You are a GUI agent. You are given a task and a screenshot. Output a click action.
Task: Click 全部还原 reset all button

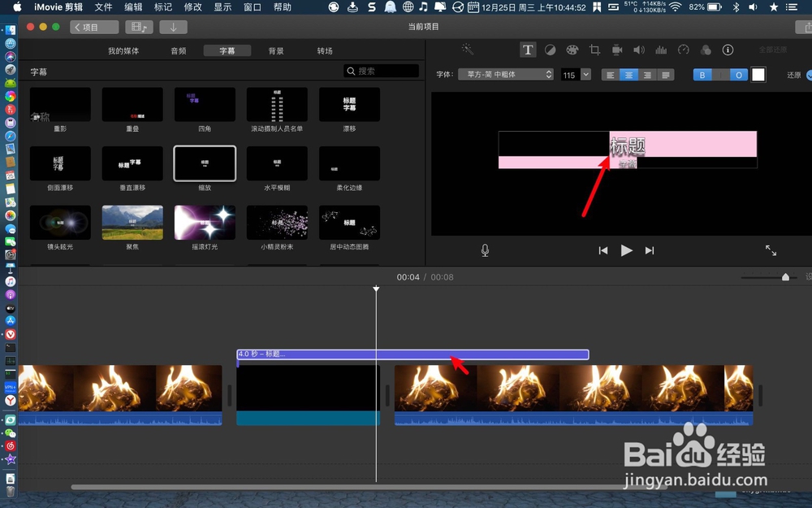click(773, 50)
